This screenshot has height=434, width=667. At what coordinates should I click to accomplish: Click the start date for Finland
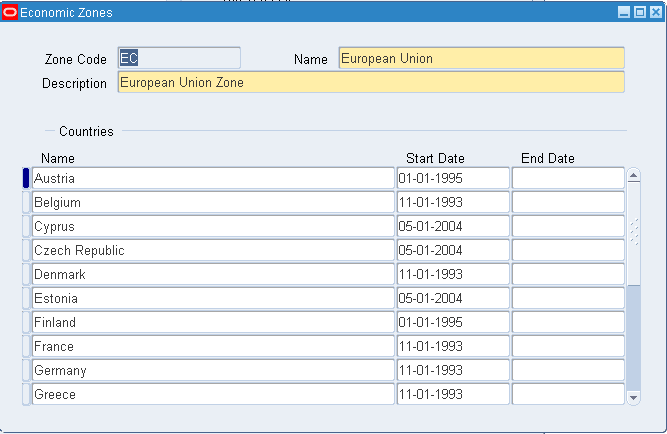click(453, 322)
